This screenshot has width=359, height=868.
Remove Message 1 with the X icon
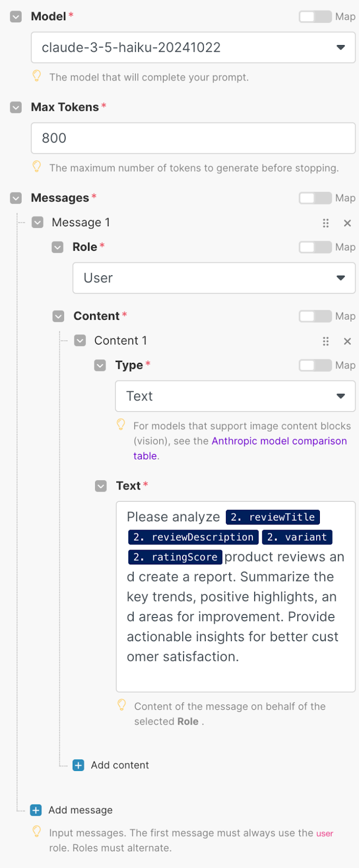pos(348,223)
